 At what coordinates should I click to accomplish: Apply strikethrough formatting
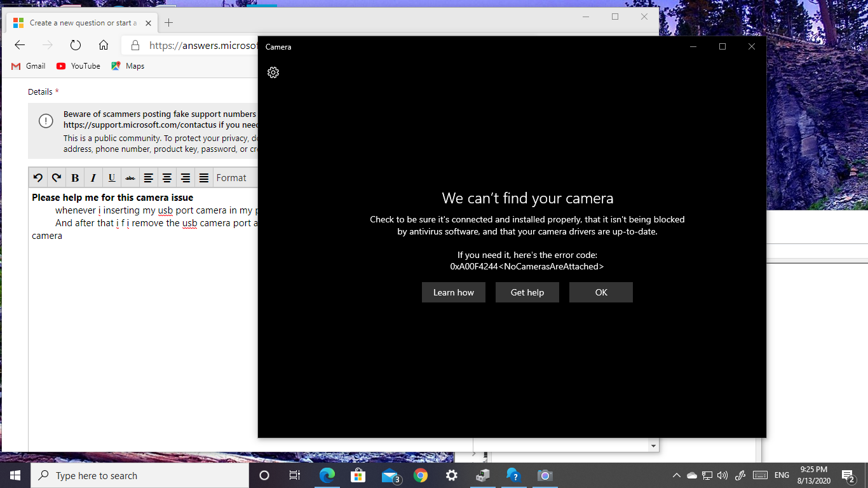point(130,178)
